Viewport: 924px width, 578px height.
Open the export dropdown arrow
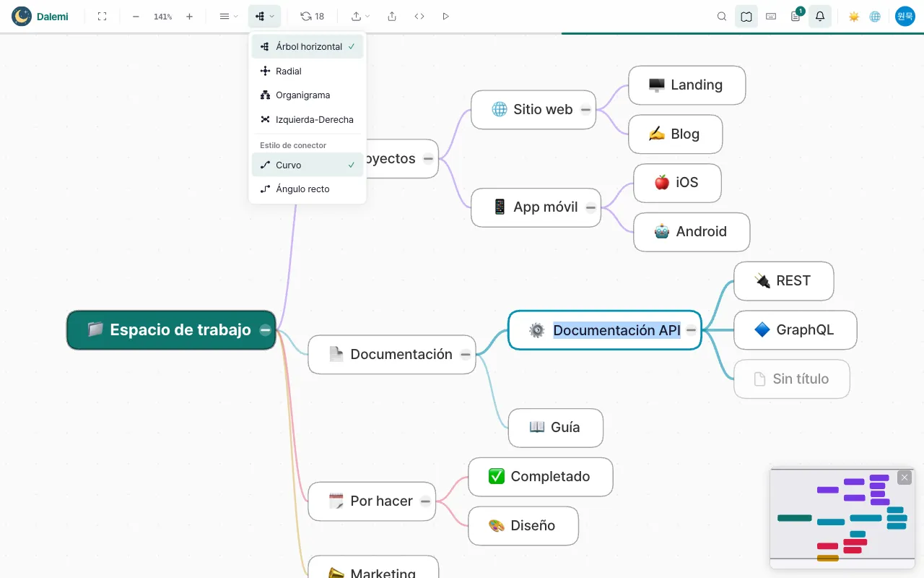click(361, 16)
